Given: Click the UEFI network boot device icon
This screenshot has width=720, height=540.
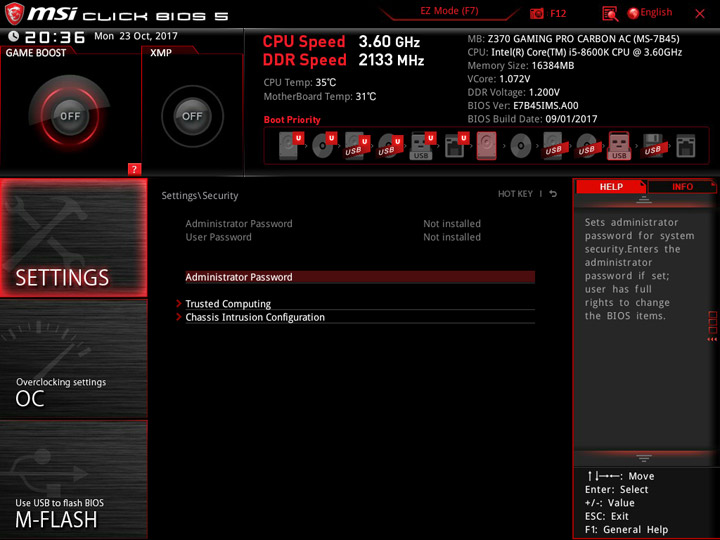Looking at the screenshot, I should click(x=456, y=146).
